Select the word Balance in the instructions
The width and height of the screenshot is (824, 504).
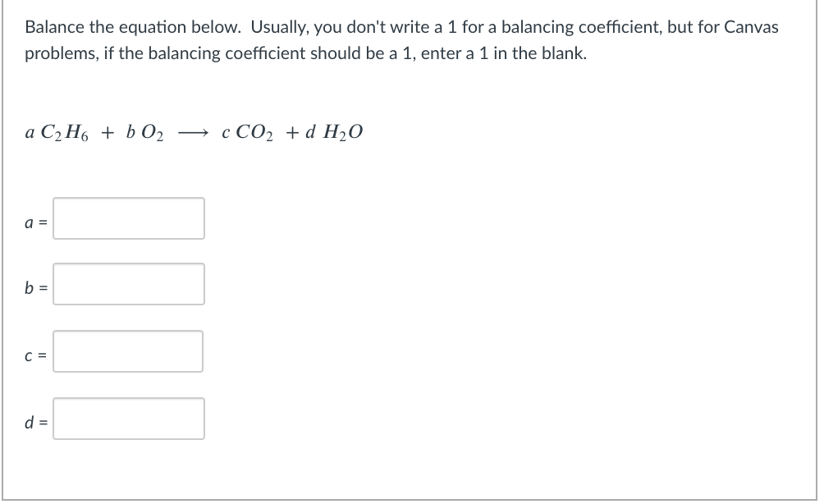48,26
